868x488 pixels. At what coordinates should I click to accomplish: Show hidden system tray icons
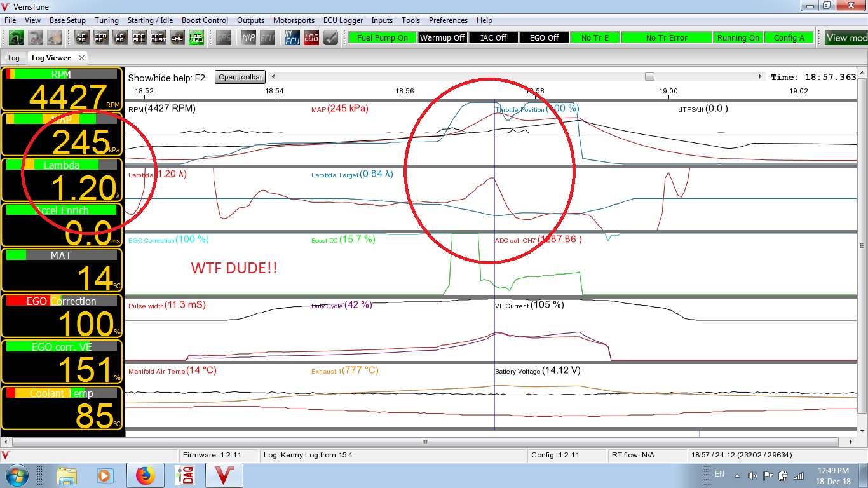coord(737,475)
